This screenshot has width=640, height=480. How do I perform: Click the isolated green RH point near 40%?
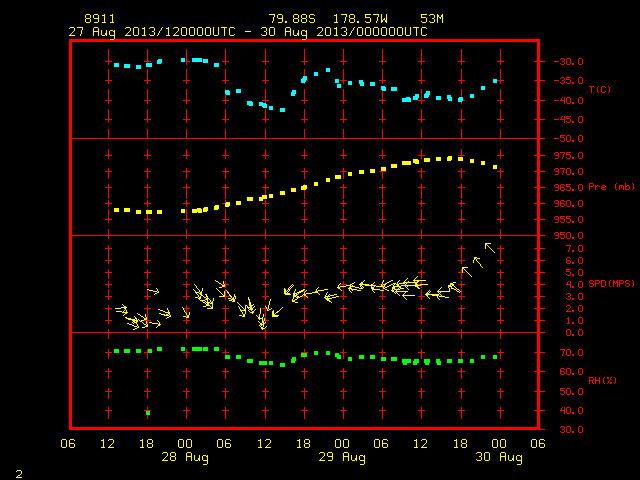(x=148, y=413)
